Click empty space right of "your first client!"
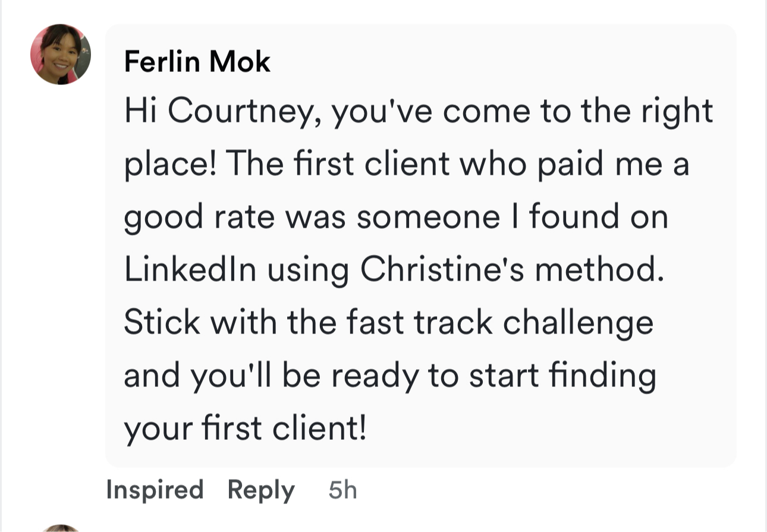 tap(535, 428)
